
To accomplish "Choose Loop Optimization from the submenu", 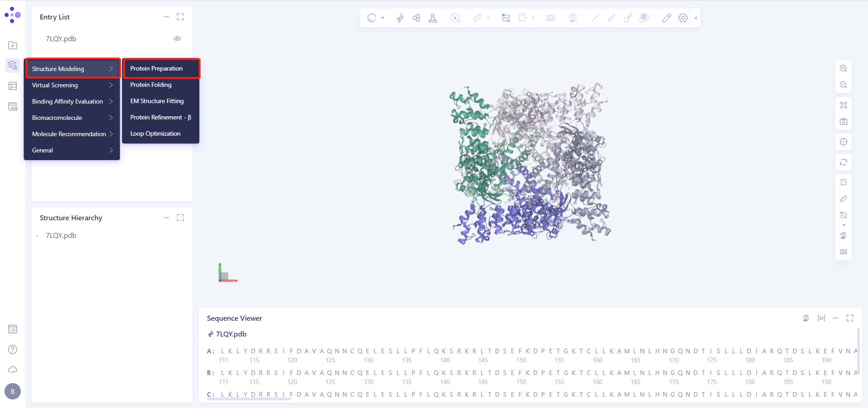I will 161,133.
